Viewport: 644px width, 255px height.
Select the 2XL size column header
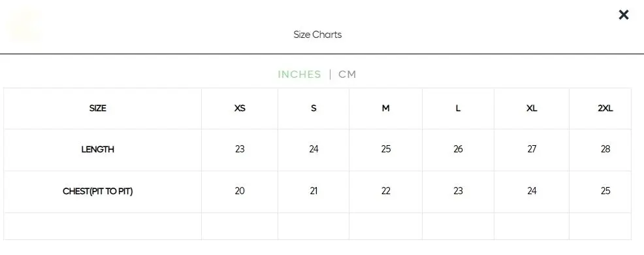pos(605,108)
